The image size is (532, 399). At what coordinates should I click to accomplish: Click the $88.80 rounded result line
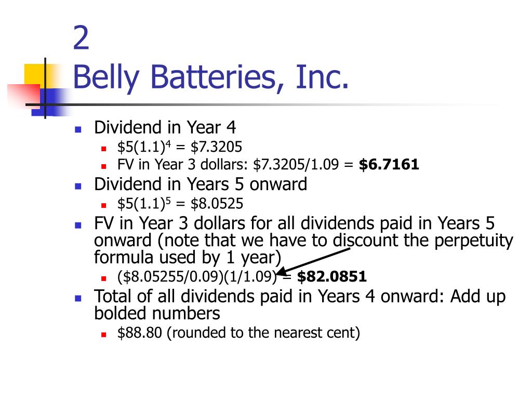click(238, 332)
